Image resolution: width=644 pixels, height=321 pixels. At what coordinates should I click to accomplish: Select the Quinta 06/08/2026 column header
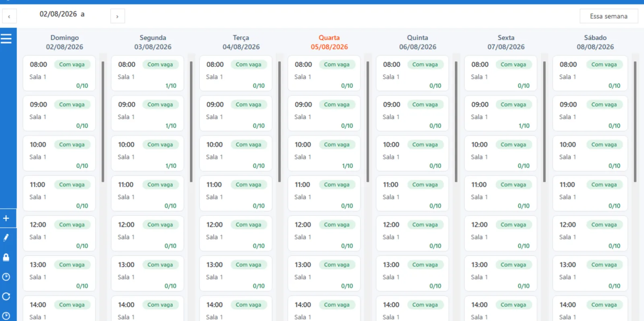(418, 42)
